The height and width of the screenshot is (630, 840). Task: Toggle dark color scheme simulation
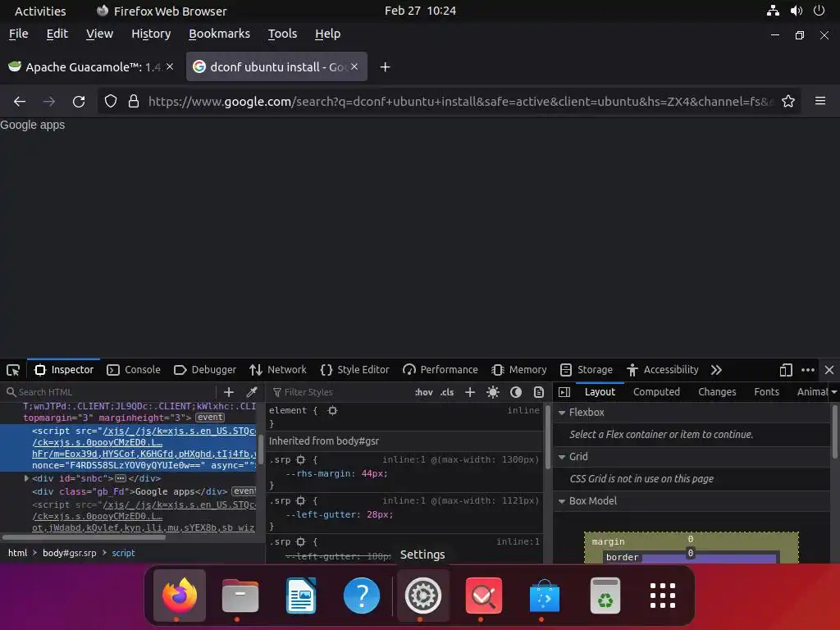point(516,392)
